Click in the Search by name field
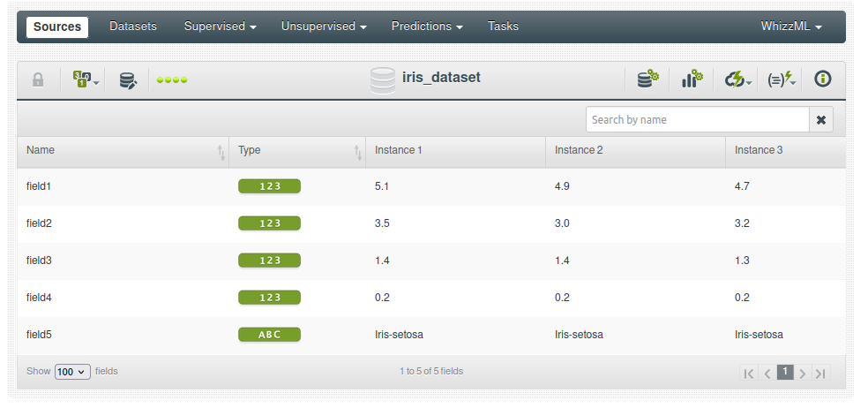Image resolution: width=868 pixels, height=408 pixels. click(697, 120)
